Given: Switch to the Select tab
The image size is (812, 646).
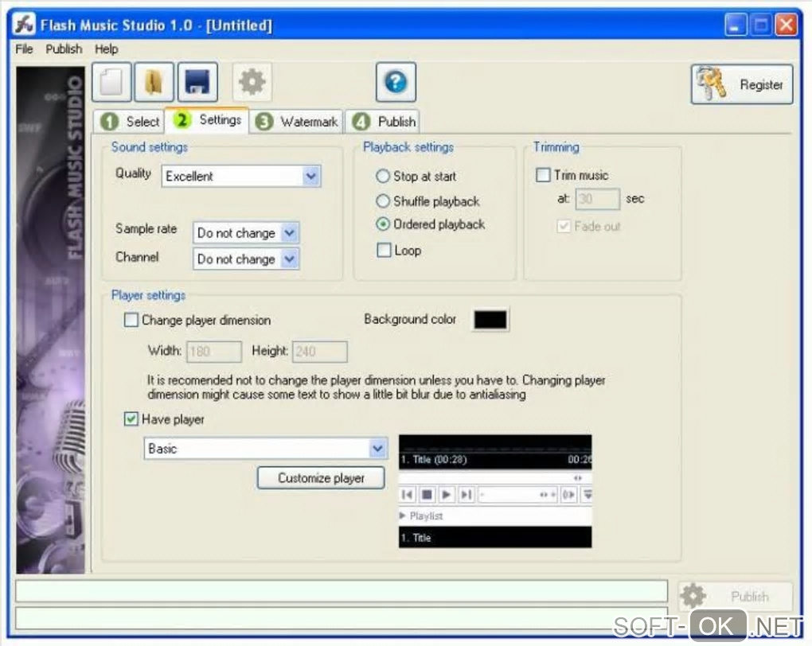Looking at the screenshot, I should 130,122.
